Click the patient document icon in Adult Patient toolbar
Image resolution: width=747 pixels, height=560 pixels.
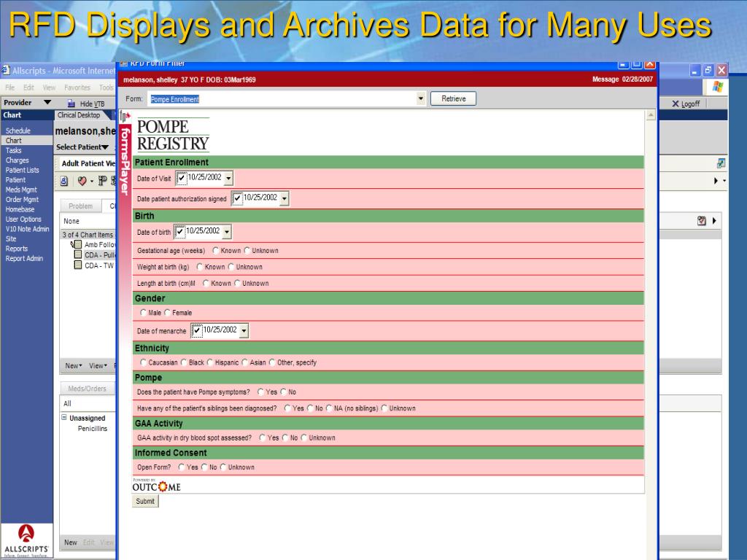click(x=64, y=181)
